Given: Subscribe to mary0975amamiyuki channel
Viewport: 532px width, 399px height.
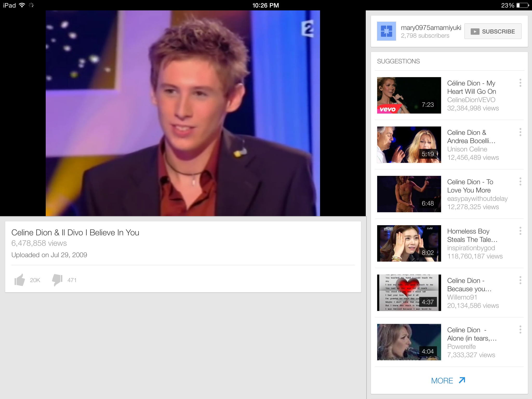Looking at the screenshot, I should [x=493, y=31].
